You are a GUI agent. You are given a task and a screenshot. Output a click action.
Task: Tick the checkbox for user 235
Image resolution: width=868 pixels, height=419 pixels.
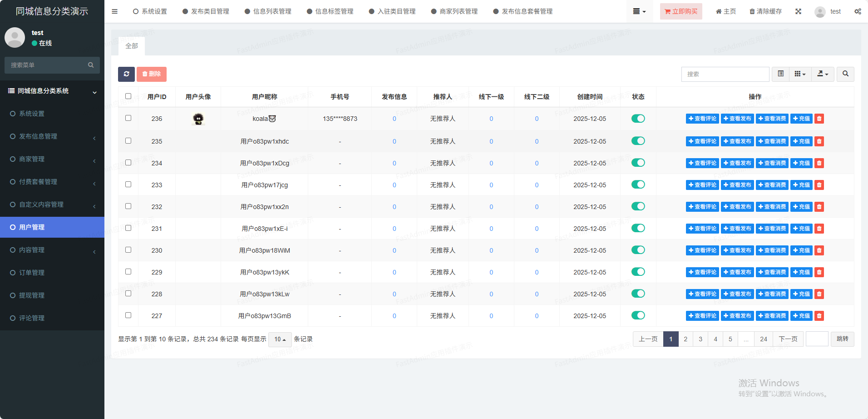128,141
